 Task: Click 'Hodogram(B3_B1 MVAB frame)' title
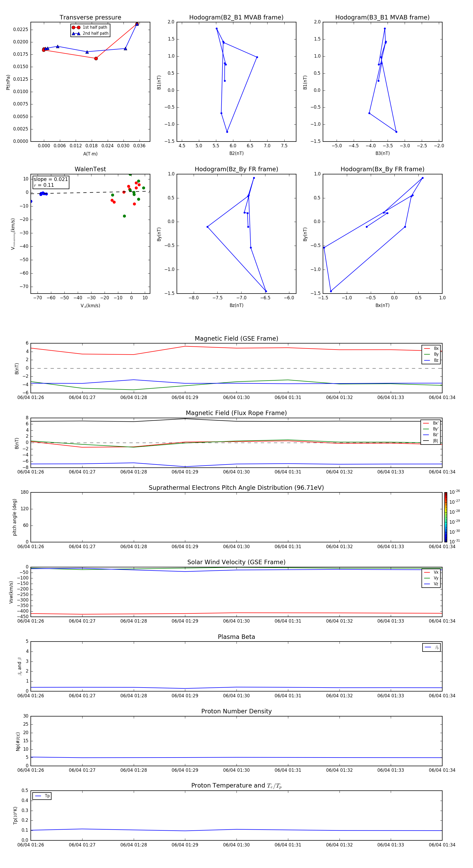point(382,17)
